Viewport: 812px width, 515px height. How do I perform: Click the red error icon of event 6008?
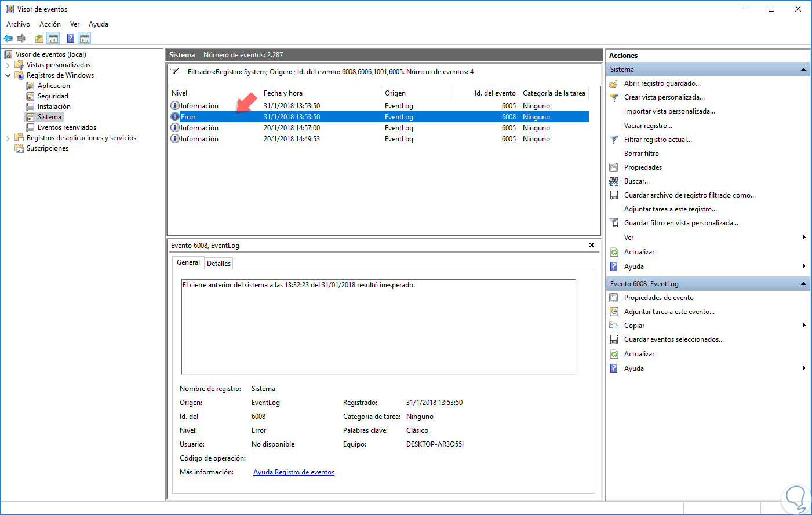[x=175, y=117]
